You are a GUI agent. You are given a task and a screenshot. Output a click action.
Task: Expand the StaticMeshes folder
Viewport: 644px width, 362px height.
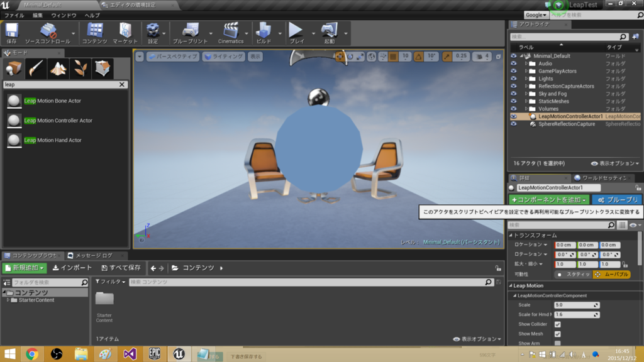[526, 101]
